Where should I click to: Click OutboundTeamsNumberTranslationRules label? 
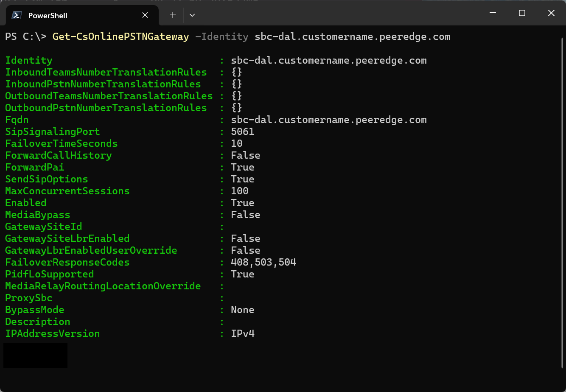[x=109, y=96]
